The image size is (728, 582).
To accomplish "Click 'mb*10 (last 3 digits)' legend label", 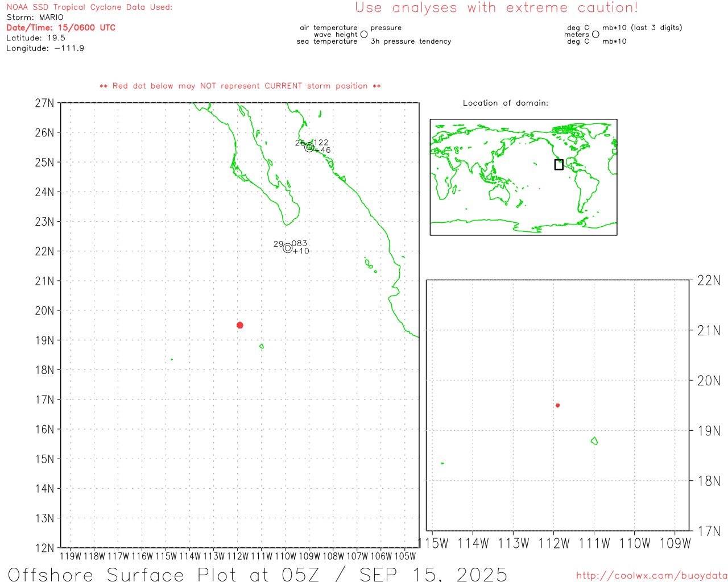I will [642, 27].
